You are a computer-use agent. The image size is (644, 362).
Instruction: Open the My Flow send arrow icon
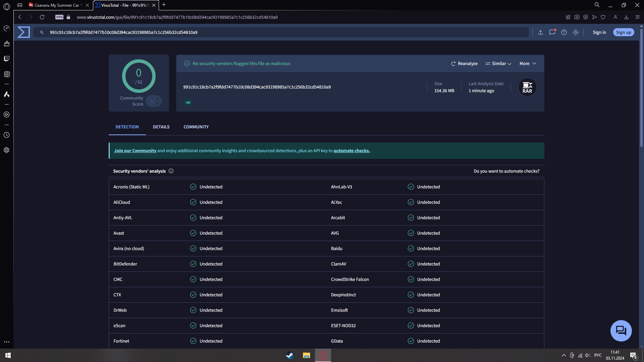[594, 17]
